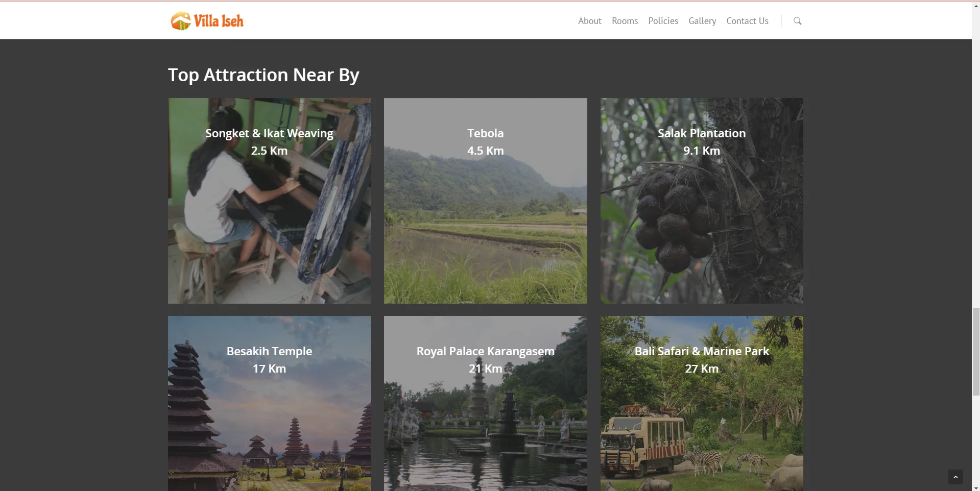Click the 2.5 Km distance text
Image resolution: width=980 pixels, height=491 pixels.
269,151
